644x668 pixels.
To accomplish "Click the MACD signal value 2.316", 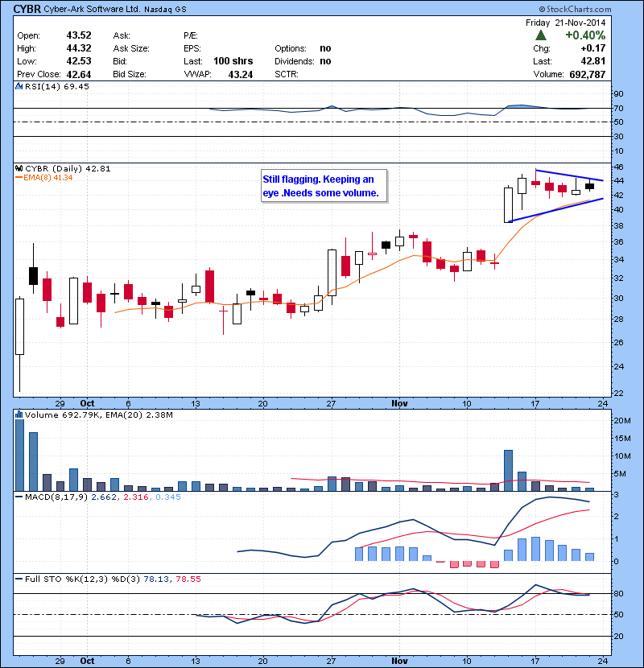I will [x=136, y=497].
